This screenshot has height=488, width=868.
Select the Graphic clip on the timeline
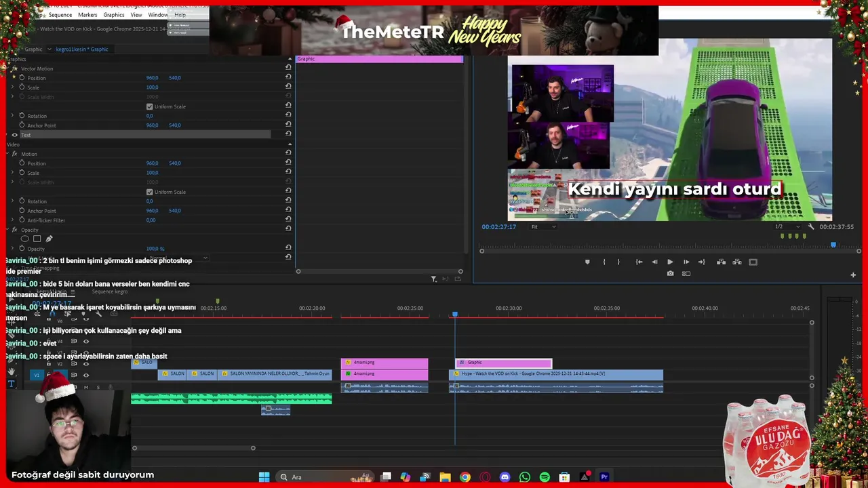click(x=504, y=363)
